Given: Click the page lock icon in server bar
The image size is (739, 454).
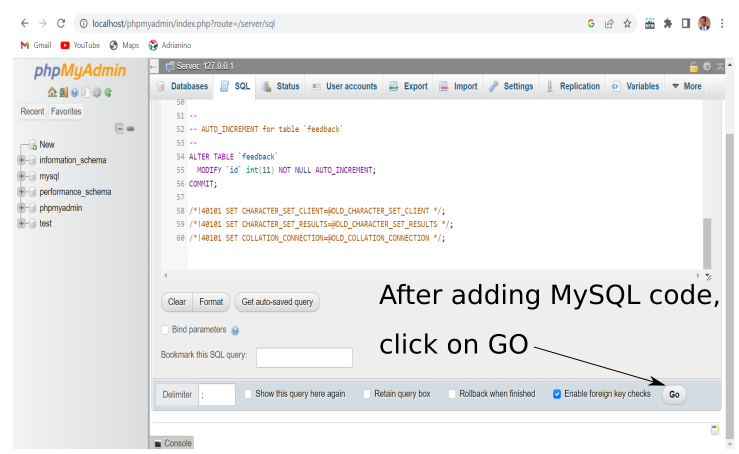Looking at the screenshot, I should 693,66.
